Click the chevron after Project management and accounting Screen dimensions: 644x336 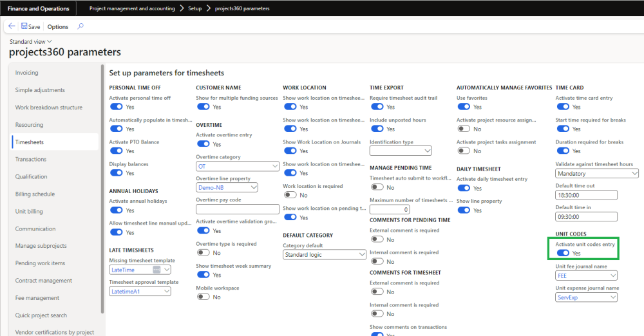coord(182,8)
